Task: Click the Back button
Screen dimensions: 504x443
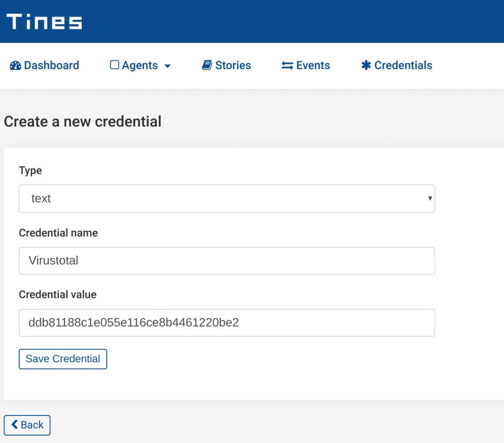Action: click(x=27, y=425)
